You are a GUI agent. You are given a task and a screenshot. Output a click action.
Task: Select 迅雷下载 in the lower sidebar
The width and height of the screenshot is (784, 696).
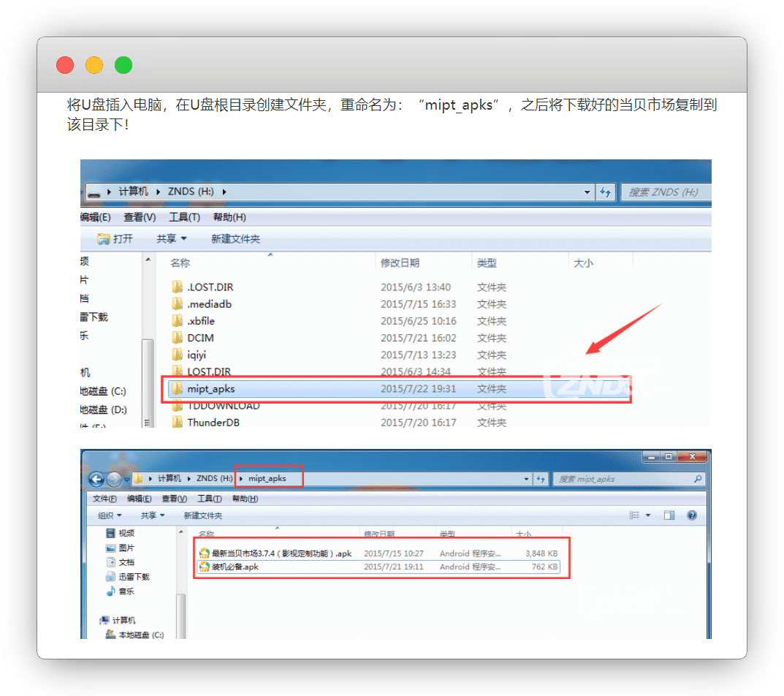pyautogui.click(x=134, y=576)
